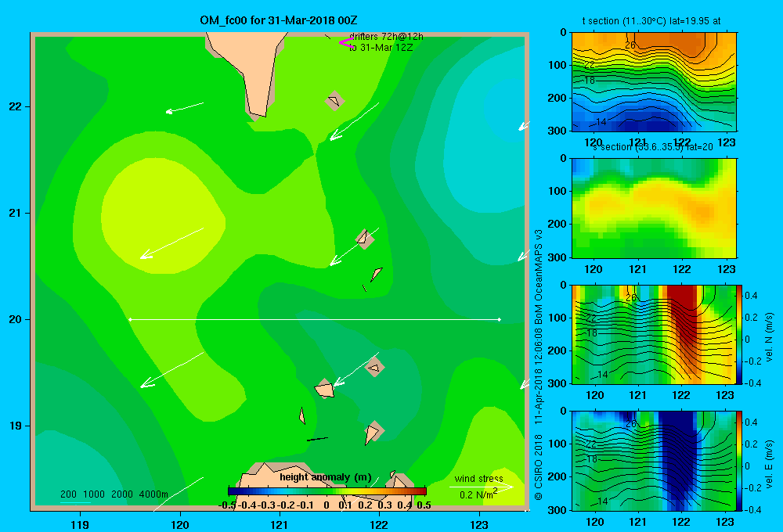
Task: Click the short wind arrow near latitude 22 west
Action: point(184,108)
